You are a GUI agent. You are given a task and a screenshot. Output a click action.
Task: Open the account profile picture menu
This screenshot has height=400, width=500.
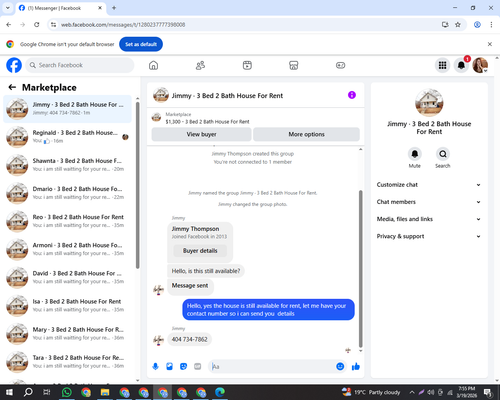[x=480, y=65]
